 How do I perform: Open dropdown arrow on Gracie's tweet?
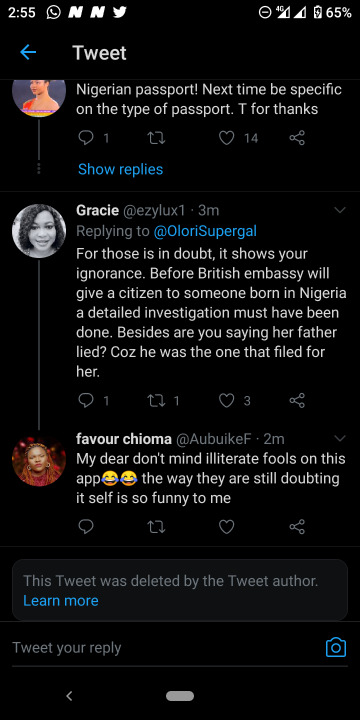pos(340,210)
